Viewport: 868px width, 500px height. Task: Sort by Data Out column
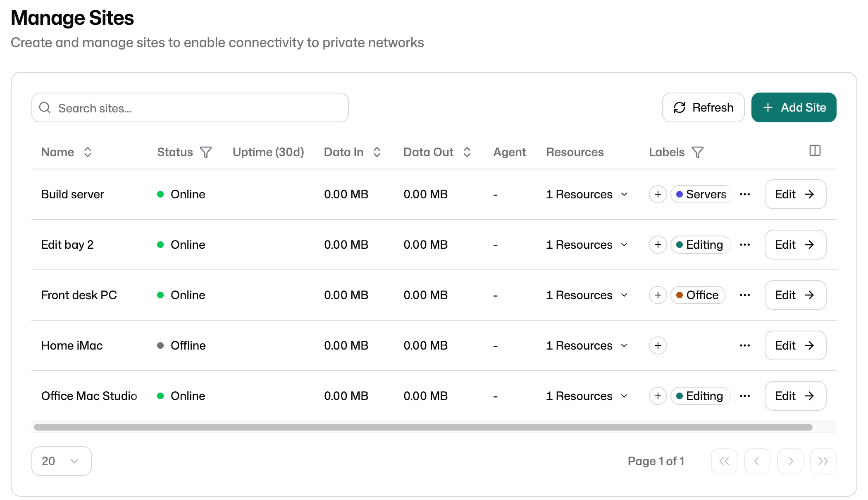tap(467, 152)
